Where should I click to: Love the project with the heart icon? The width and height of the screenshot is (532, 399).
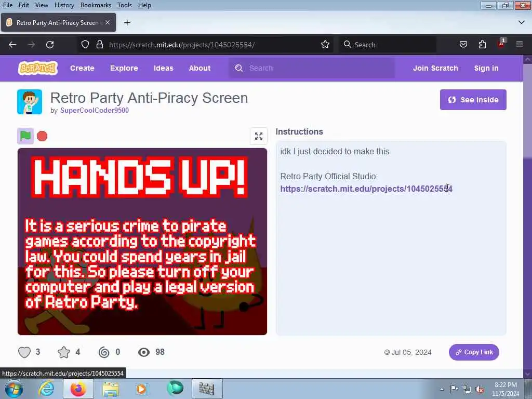[x=24, y=352]
